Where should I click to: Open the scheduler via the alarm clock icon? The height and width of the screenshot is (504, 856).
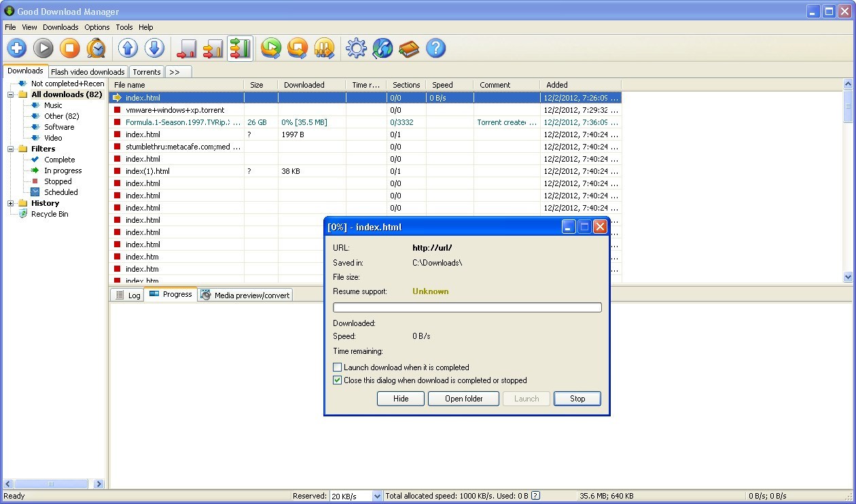point(96,48)
